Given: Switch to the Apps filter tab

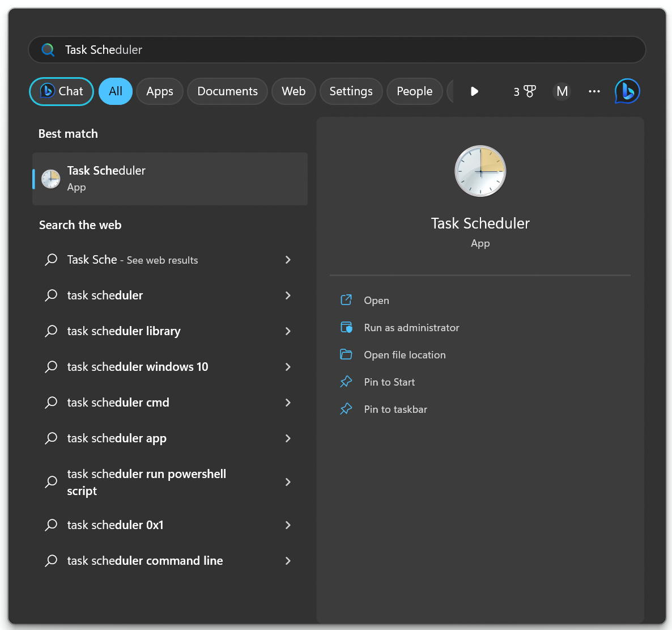Looking at the screenshot, I should point(159,91).
